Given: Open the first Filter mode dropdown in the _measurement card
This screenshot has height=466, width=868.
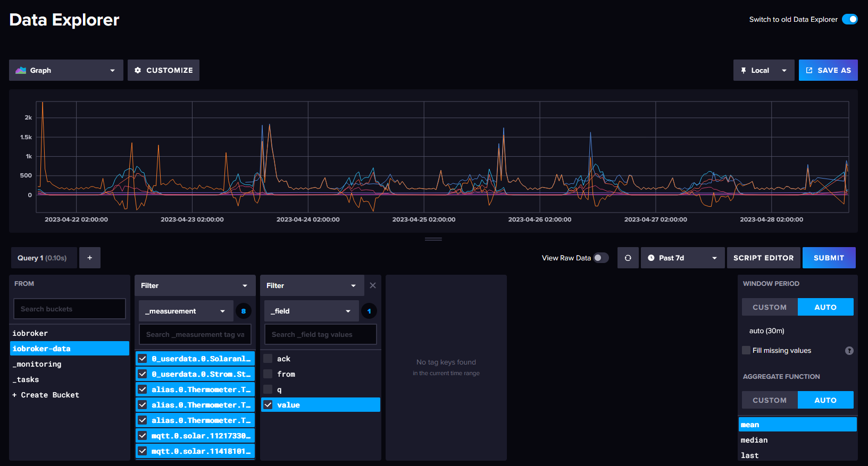Looking at the screenshot, I should tap(195, 285).
